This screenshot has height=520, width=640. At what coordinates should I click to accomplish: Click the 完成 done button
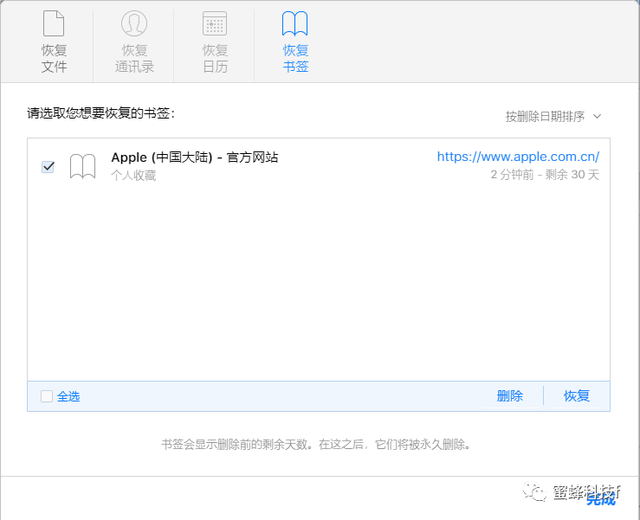click(600, 498)
